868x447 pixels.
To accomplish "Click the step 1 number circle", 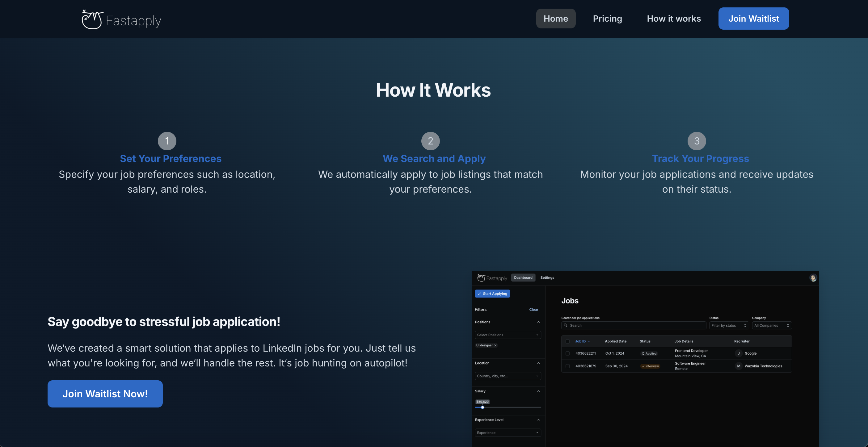I will pyautogui.click(x=167, y=141).
